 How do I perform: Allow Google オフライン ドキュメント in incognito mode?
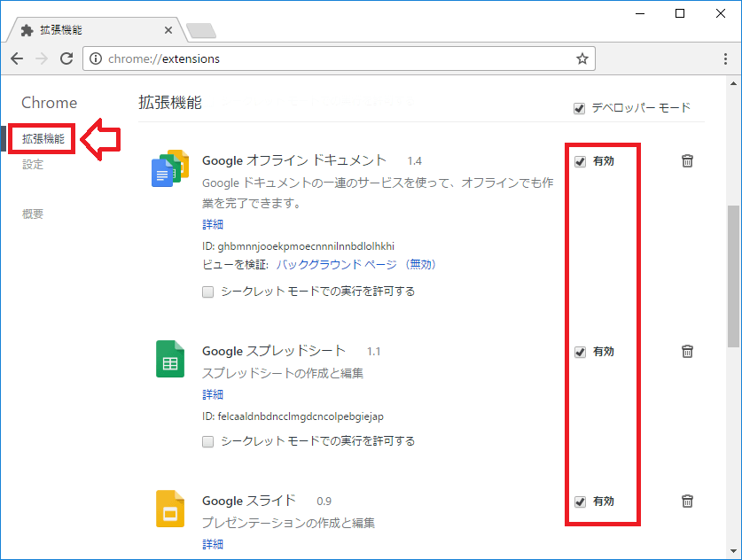(207, 291)
